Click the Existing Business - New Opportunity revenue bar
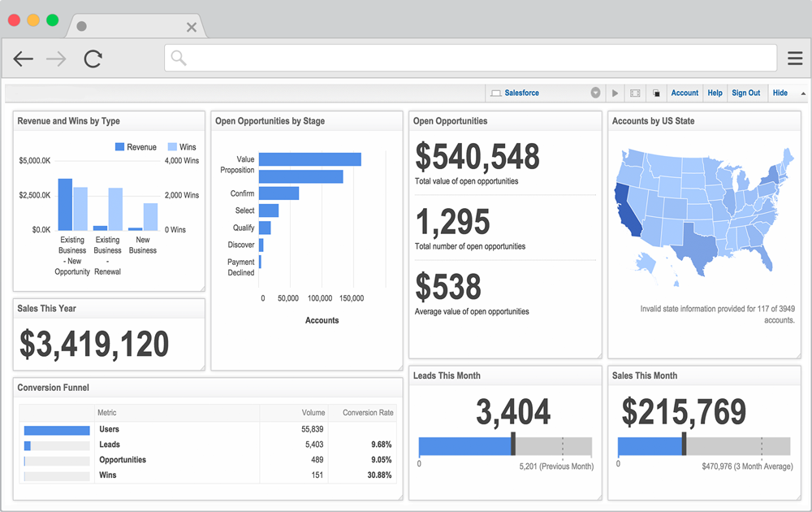Screen dimensions: 812x512 point(65,204)
